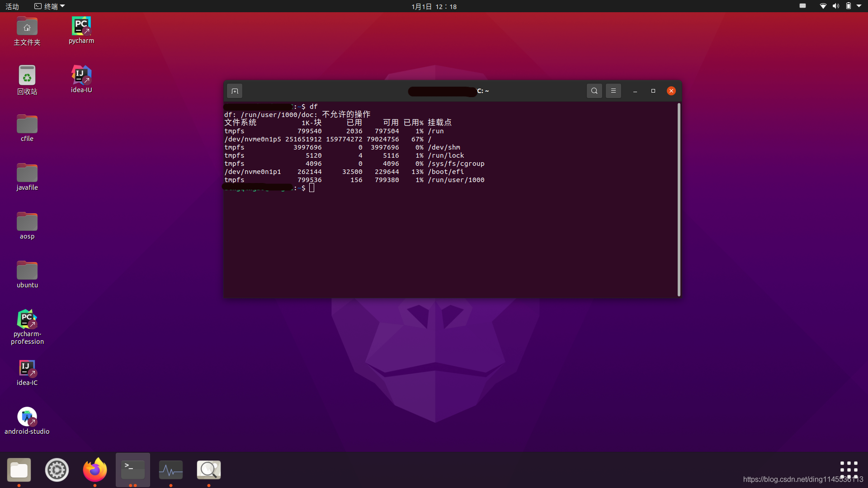868x488 pixels.
Task: Click 活动 in the top bar
Action: 12,6
